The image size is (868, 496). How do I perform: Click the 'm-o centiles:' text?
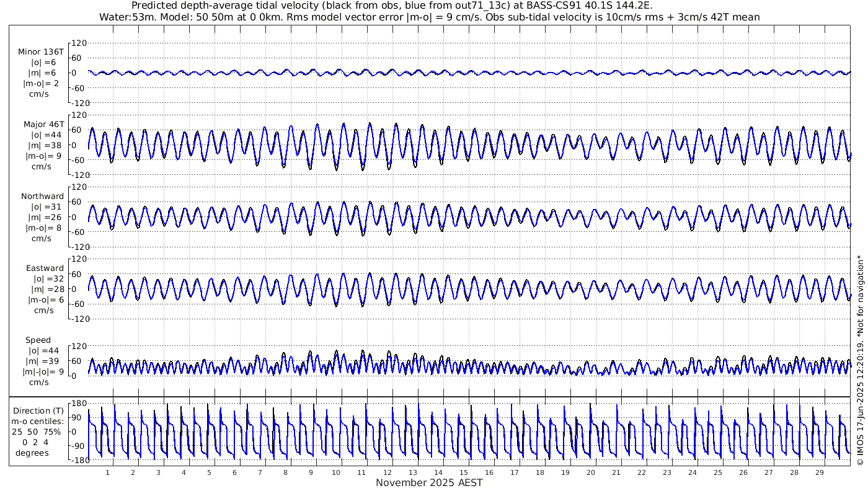click(x=38, y=422)
